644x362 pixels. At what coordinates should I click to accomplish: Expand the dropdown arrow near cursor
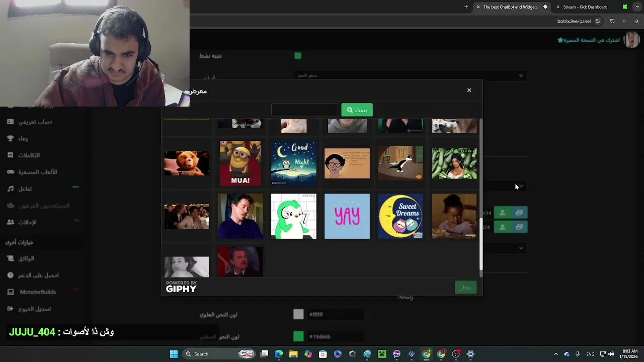tap(521, 186)
